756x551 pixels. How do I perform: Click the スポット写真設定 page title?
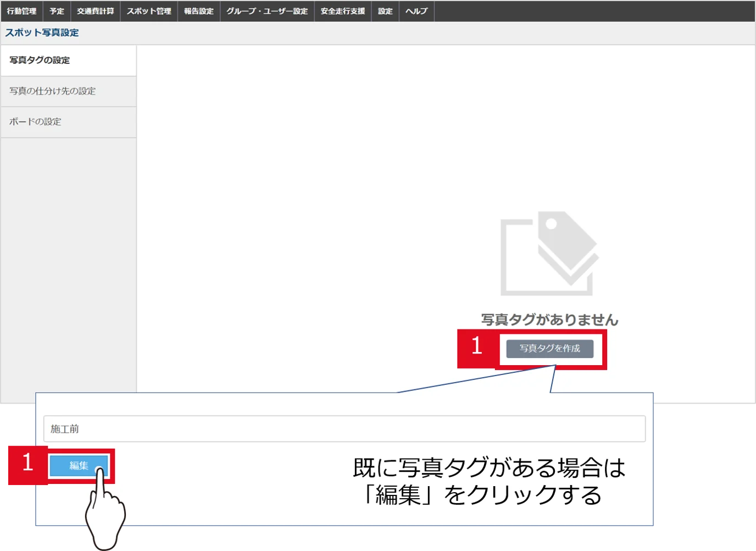click(42, 33)
